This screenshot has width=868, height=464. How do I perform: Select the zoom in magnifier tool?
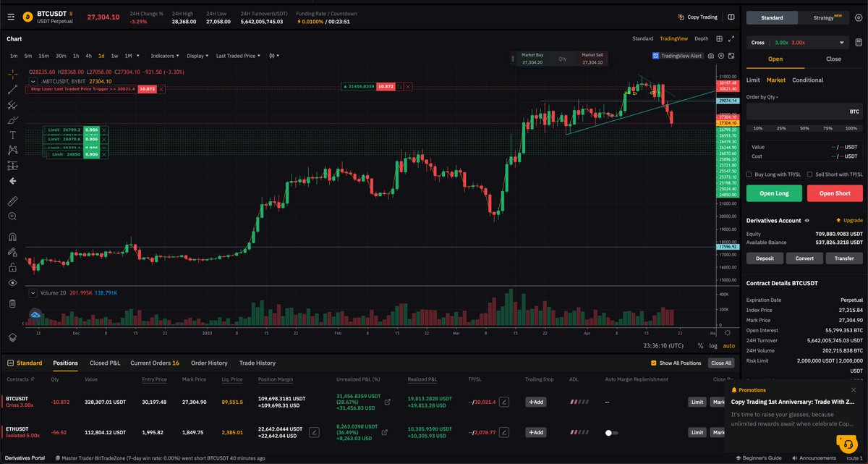12,216
